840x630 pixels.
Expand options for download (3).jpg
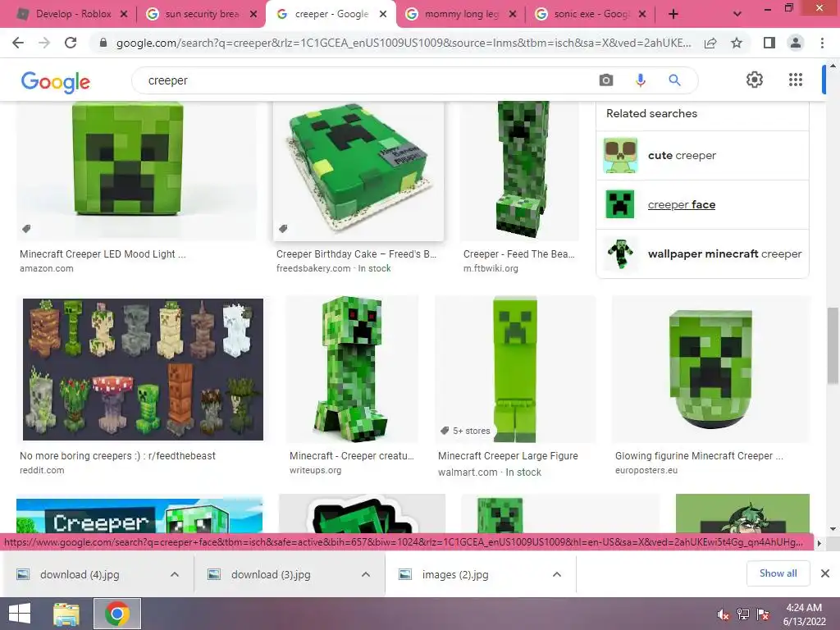pyautogui.click(x=365, y=574)
